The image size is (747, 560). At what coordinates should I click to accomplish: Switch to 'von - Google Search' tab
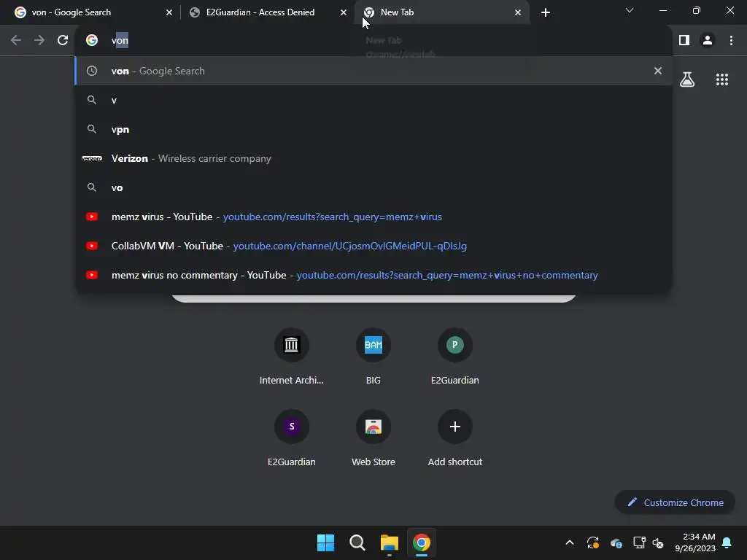pyautogui.click(x=93, y=12)
